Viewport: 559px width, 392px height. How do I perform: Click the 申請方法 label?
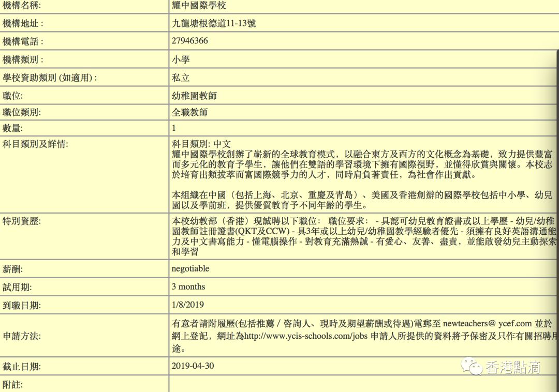coord(21,336)
